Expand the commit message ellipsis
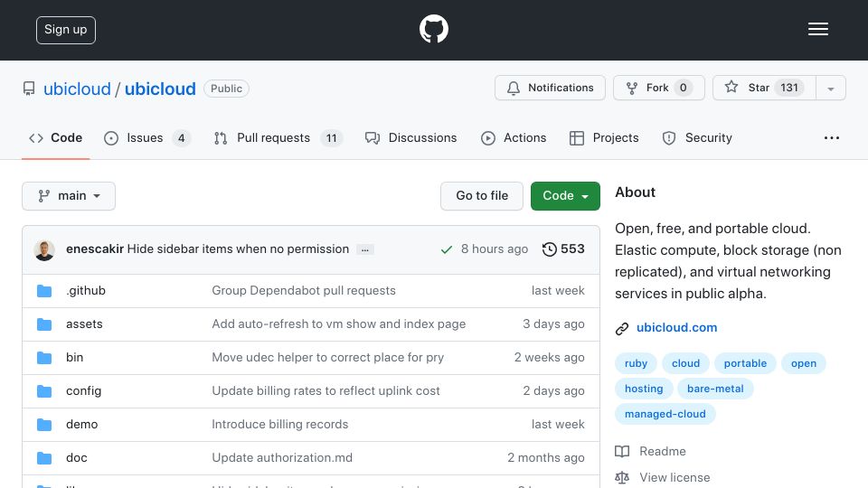 click(364, 249)
